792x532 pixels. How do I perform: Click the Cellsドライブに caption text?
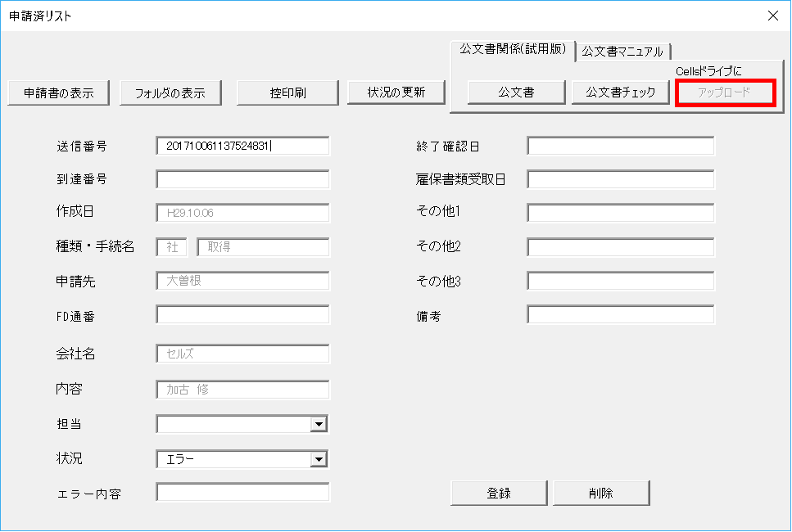click(x=708, y=71)
